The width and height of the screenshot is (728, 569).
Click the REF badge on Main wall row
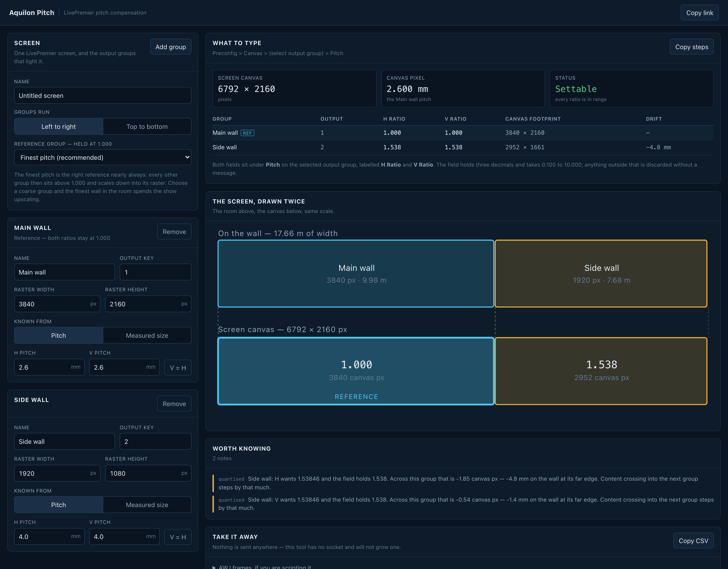247,133
